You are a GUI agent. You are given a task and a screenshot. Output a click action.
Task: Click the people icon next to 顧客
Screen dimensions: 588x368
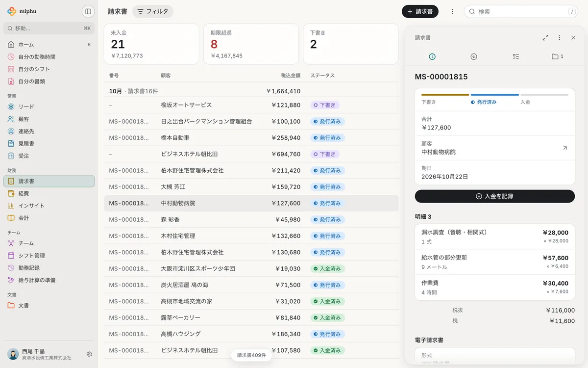[x=11, y=119]
